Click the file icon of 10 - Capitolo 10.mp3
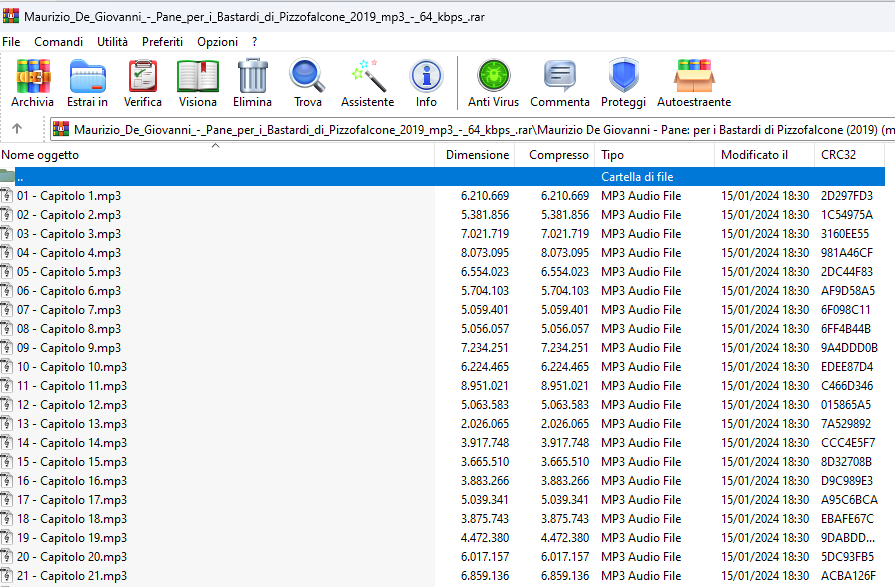The height and width of the screenshot is (587, 895). (7, 366)
